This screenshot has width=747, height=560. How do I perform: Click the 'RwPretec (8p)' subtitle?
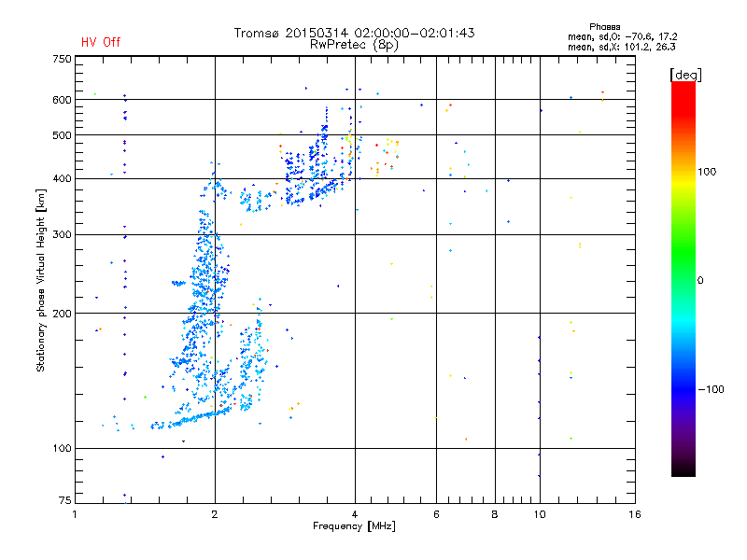click(x=354, y=45)
